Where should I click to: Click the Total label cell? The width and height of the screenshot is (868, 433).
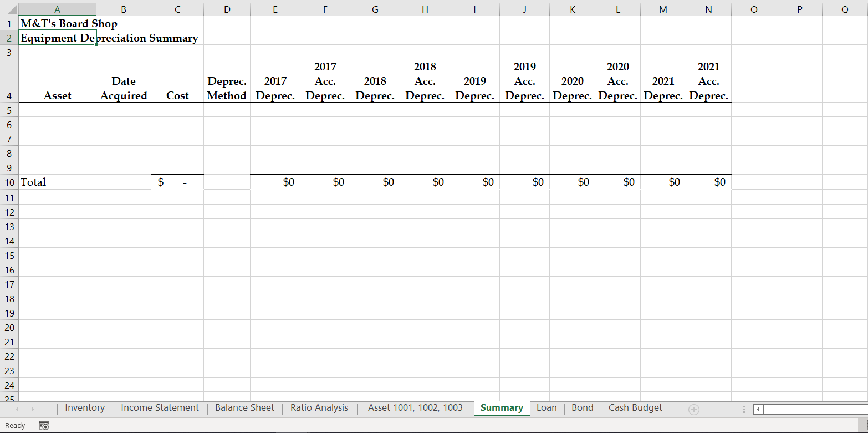(x=57, y=182)
